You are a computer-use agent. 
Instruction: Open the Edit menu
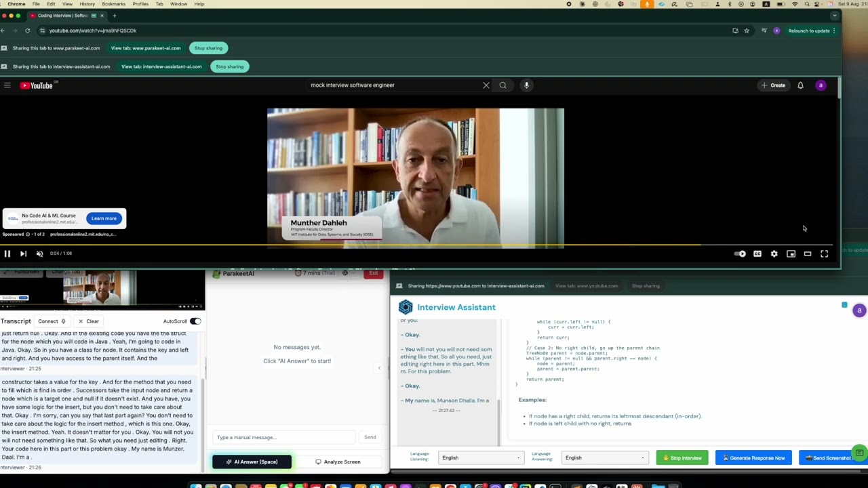(x=51, y=4)
